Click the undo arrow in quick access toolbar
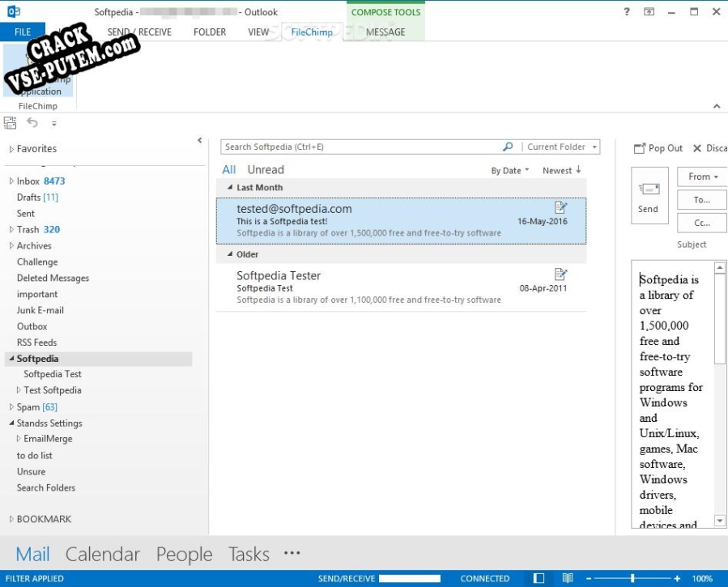The height and width of the screenshot is (587, 728). [32, 122]
